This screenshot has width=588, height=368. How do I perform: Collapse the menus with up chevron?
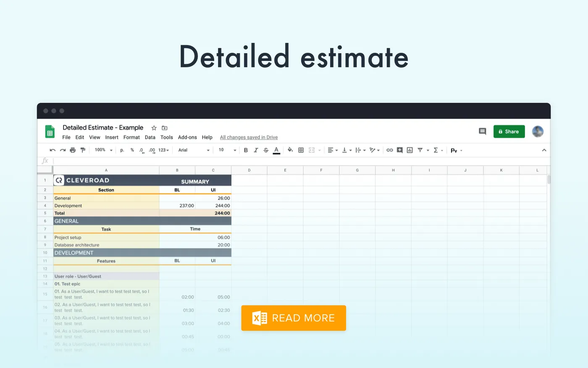click(544, 150)
